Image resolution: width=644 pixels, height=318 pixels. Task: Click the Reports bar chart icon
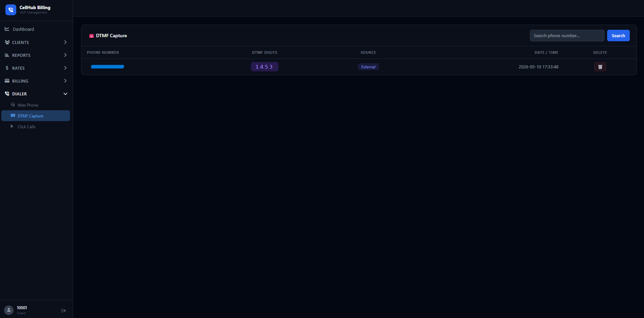click(7, 55)
